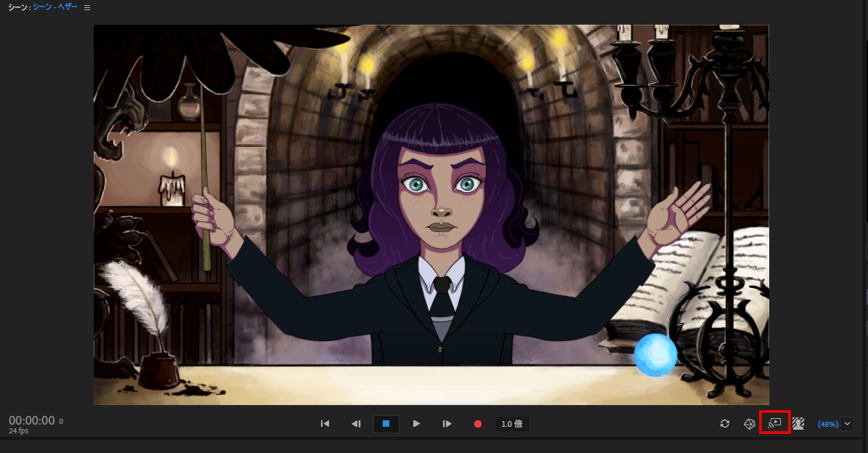Image resolution: width=868 pixels, height=453 pixels.
Task: Click the blue stop playback button
Action: pyautogui.click(x=386, y=423)
